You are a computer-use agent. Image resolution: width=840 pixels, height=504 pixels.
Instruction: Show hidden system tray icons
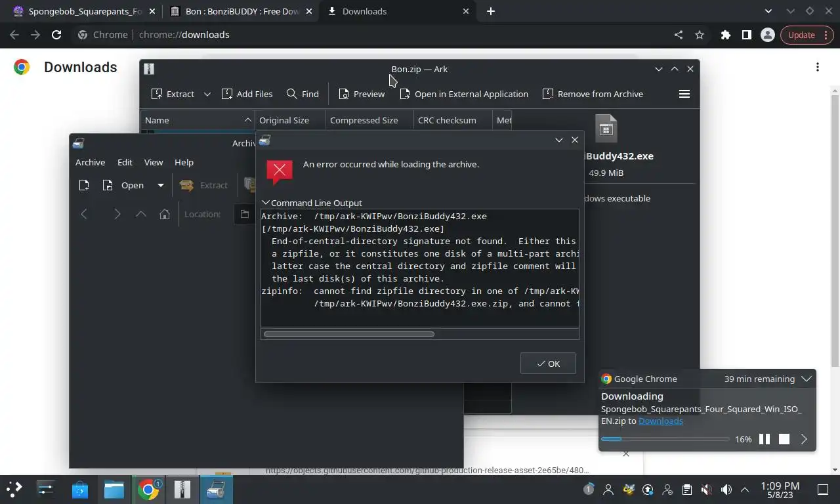745,490
